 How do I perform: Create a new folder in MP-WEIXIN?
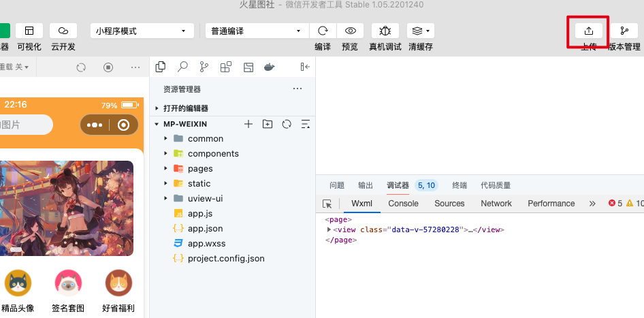tap(268, 124)
